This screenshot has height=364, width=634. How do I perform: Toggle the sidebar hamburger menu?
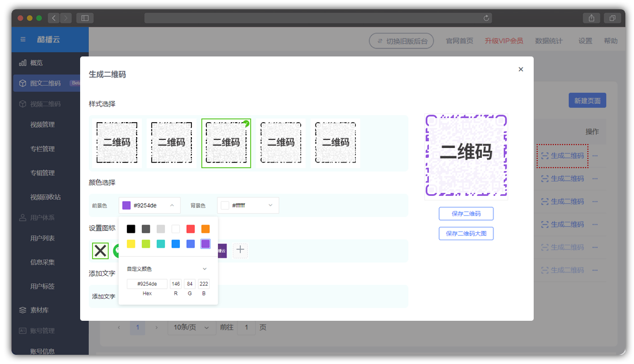click(x=23, y=39)
